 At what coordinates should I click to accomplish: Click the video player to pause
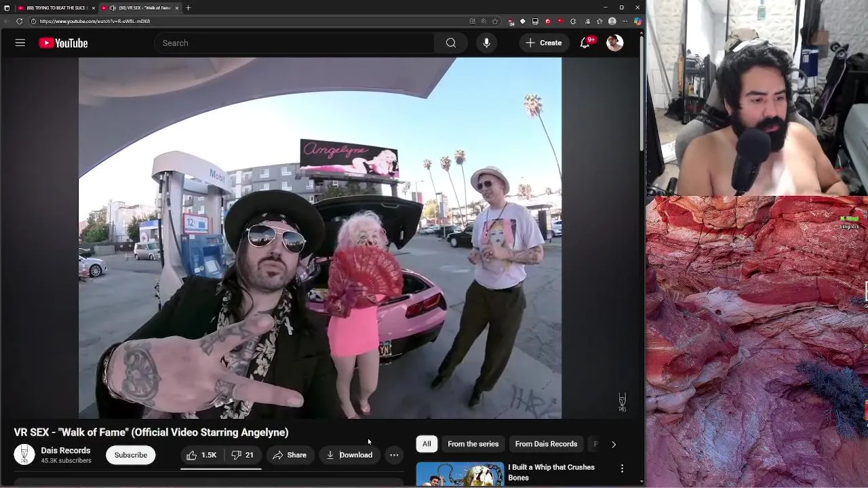320,238
